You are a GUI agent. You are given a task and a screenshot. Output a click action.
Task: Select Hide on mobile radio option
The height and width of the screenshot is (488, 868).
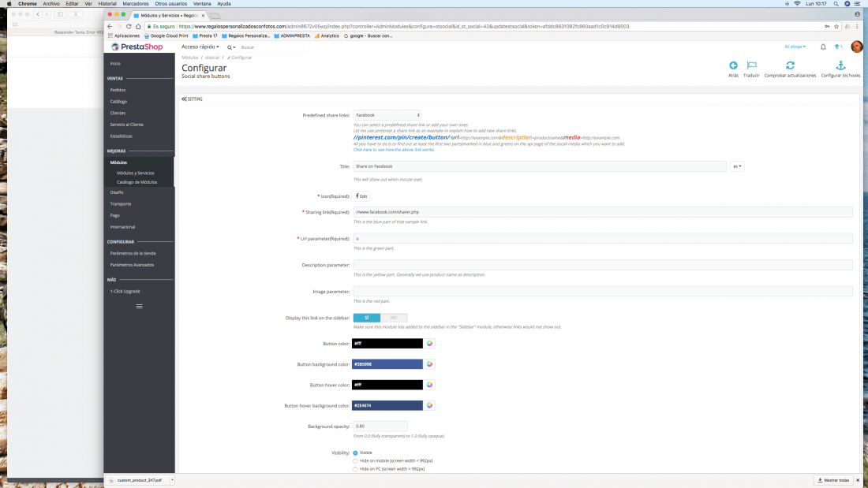tap(355, 461)
